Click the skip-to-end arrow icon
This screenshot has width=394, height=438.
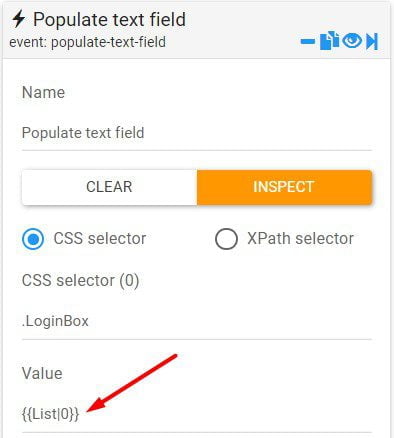pyautogui.click(x=372, y=41)
